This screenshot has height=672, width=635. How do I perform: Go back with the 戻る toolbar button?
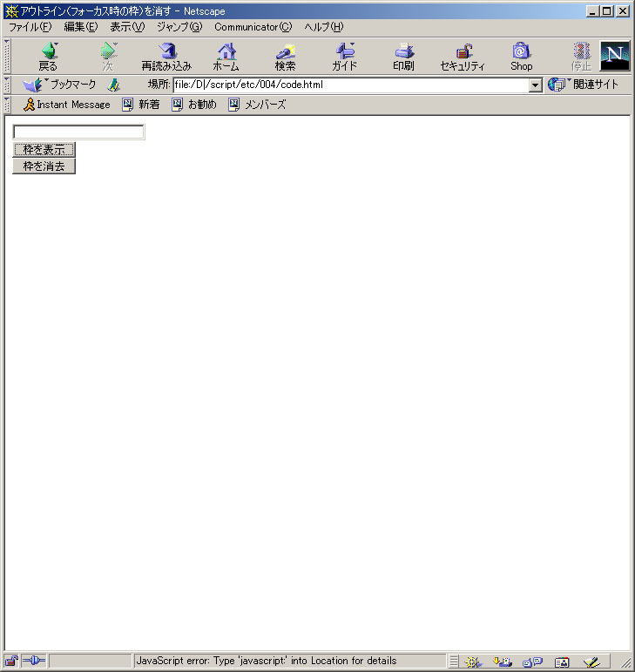click(x=48, y=56)
